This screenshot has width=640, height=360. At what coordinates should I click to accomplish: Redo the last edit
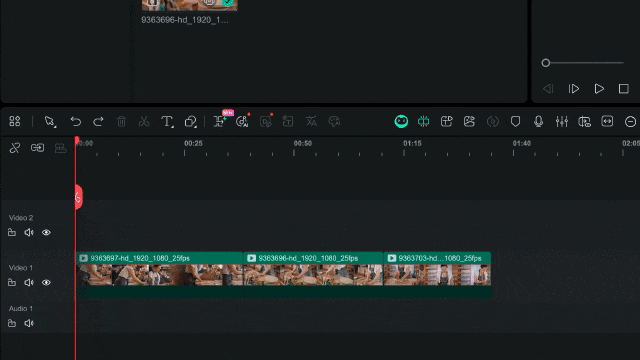(x=98, y=121)
